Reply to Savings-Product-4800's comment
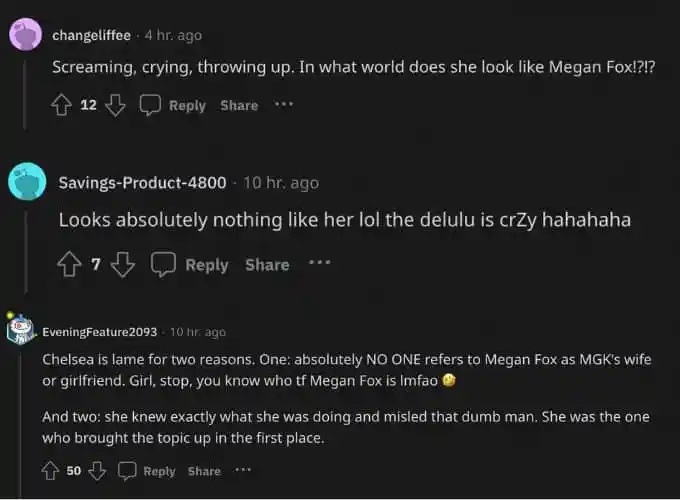The width and height of the screenshot is (680, 500). [207, 265]
